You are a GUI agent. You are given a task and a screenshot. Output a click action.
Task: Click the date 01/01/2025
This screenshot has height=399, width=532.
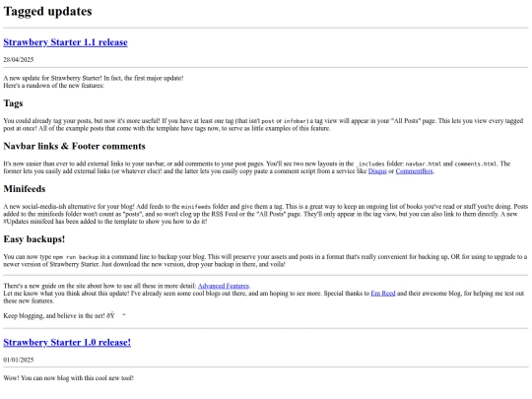(x=19, y=360)
